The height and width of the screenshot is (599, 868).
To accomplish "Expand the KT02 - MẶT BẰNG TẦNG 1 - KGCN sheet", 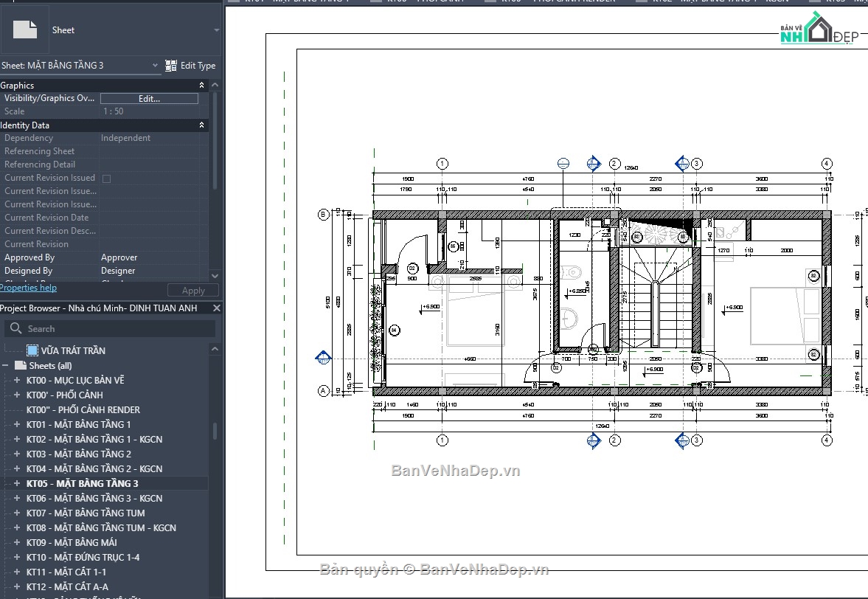I will (x=17, y=439).
